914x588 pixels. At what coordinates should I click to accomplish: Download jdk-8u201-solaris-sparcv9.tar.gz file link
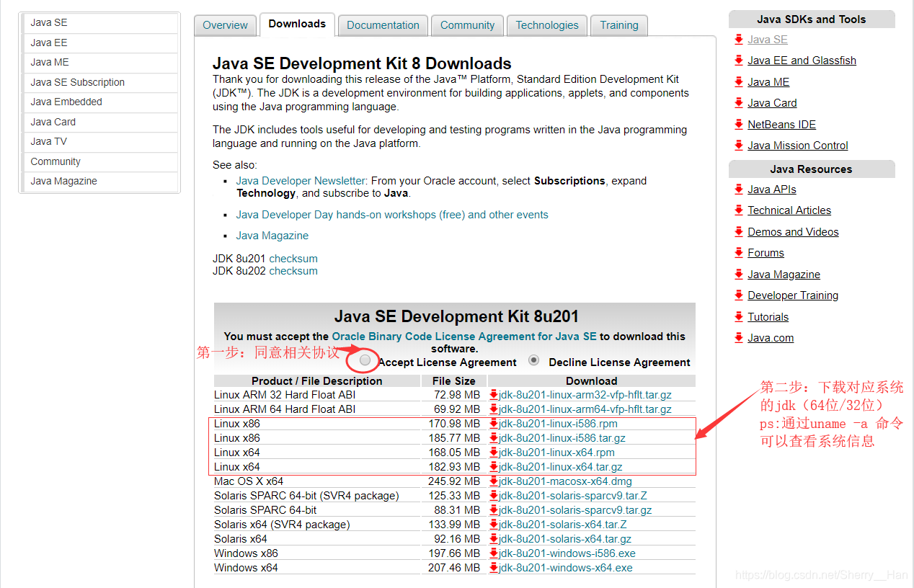point(575,510)
